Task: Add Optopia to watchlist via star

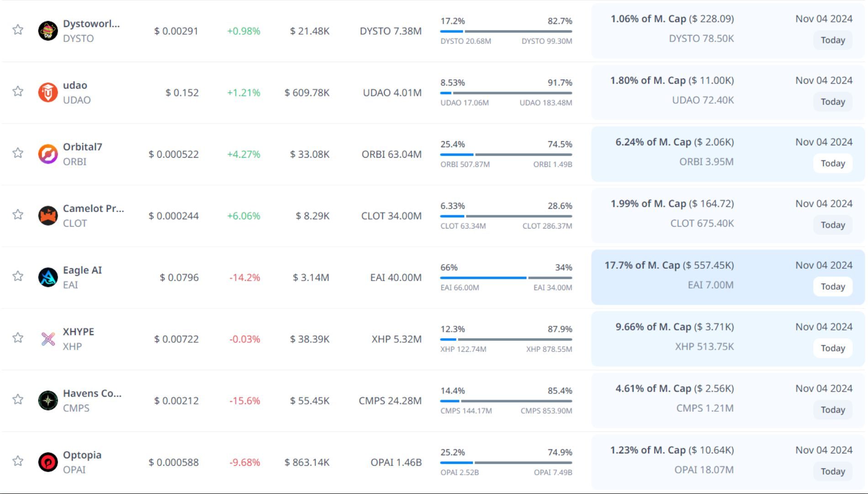Action: pyautogui.click(x=18, y=461)
